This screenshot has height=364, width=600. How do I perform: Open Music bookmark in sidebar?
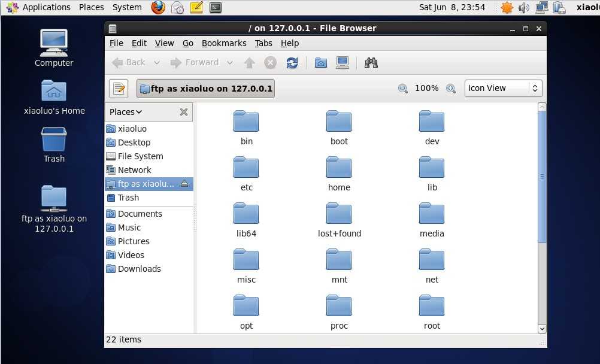point(149,227)
